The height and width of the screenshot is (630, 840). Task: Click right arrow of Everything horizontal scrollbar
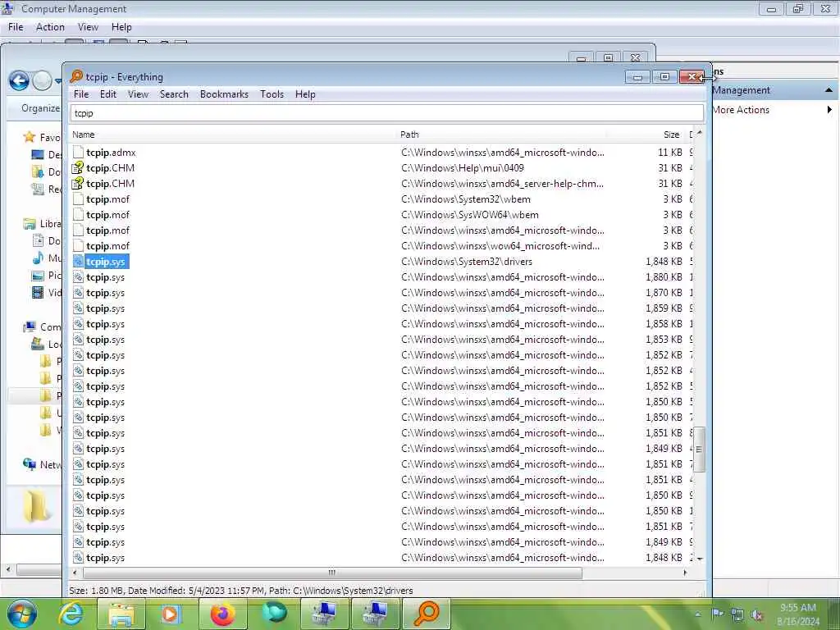click(x=685, y=573)
